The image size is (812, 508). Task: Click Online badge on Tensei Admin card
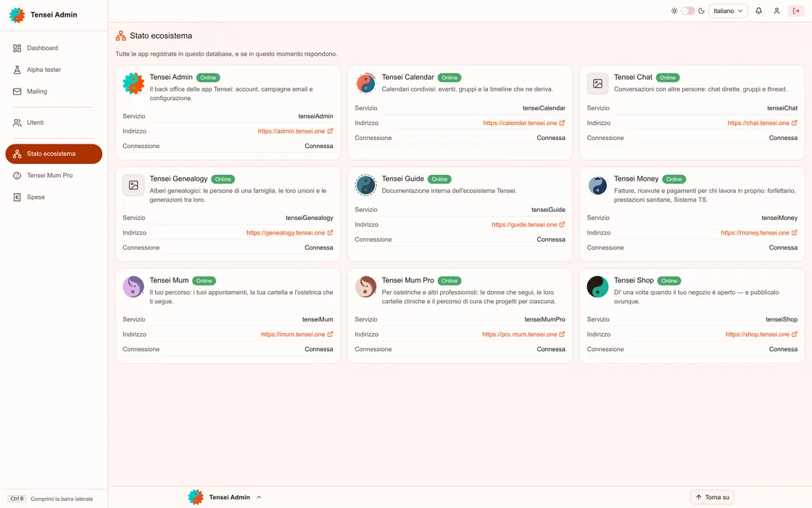(208, 78)
